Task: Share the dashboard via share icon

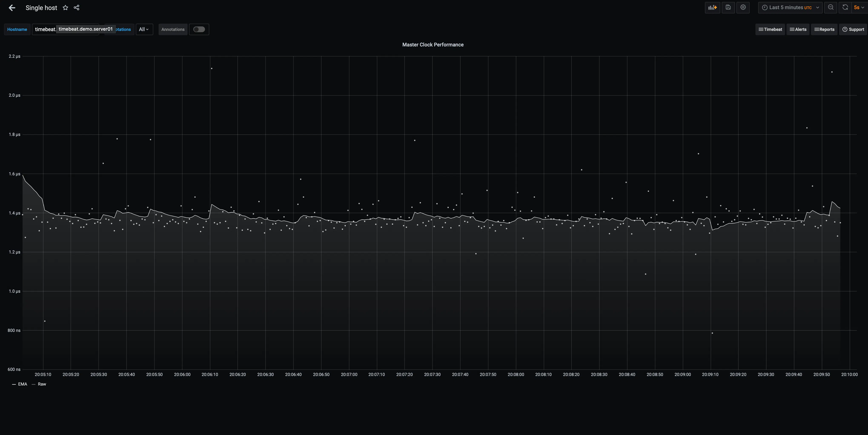Action: point(76,8)
